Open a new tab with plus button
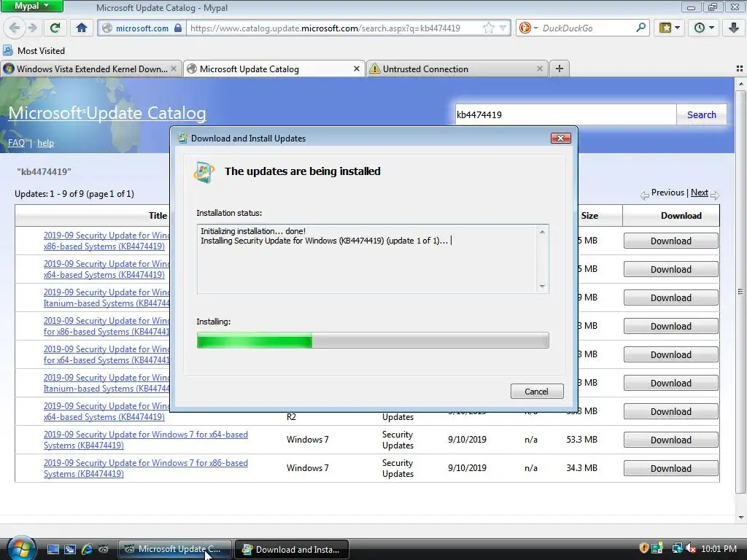The width and height of the screenshot is (747, 560). point(560,69)
